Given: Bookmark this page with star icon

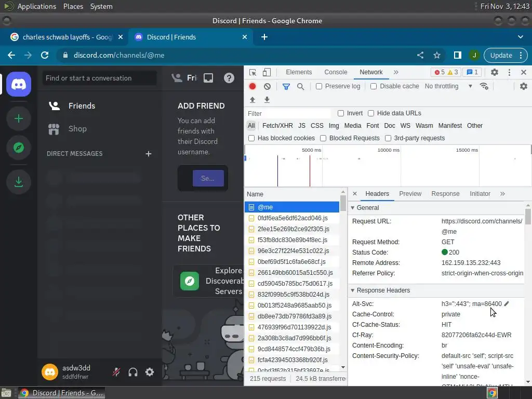Looking at the screenshot, I should pos(437,55).
